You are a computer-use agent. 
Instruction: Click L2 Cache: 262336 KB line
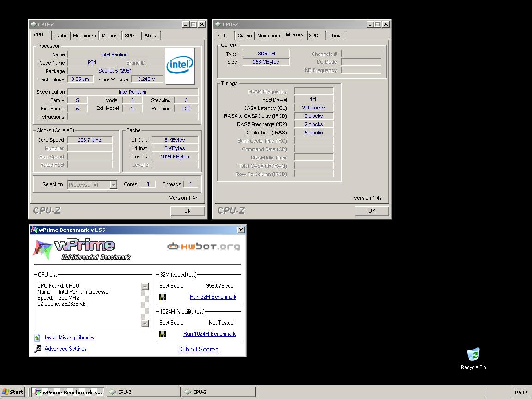(62, 304)
